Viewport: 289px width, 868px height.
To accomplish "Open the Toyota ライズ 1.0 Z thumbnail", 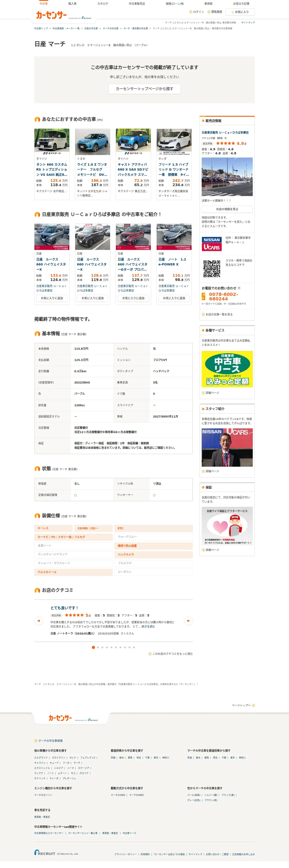I will pos(93,142).
